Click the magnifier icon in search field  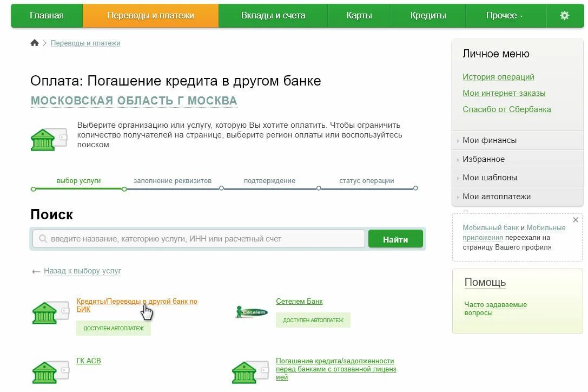(43, 239)
